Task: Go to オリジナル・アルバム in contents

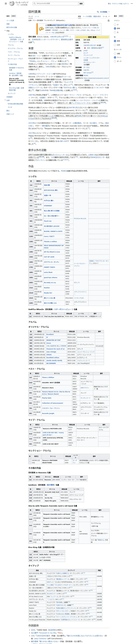Action: (15, 49)
